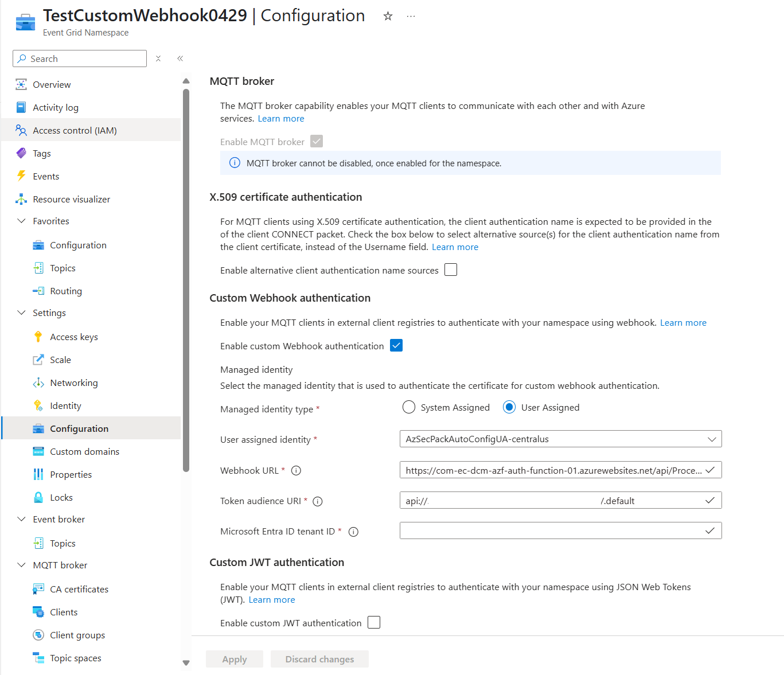
Task: Open the Identity settings
Action: pyautogui.click(x=65, y=405)
